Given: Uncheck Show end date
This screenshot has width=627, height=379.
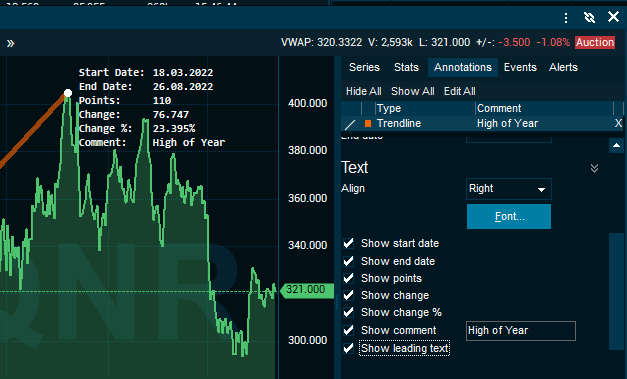Looking at the screenshot, I should [348, 261].
